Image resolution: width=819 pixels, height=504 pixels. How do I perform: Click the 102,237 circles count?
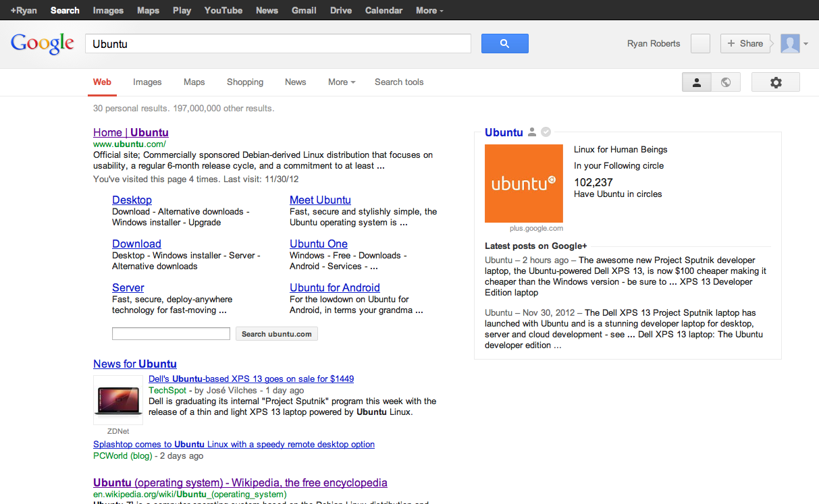pyautogui.click(x=593, y=182)
